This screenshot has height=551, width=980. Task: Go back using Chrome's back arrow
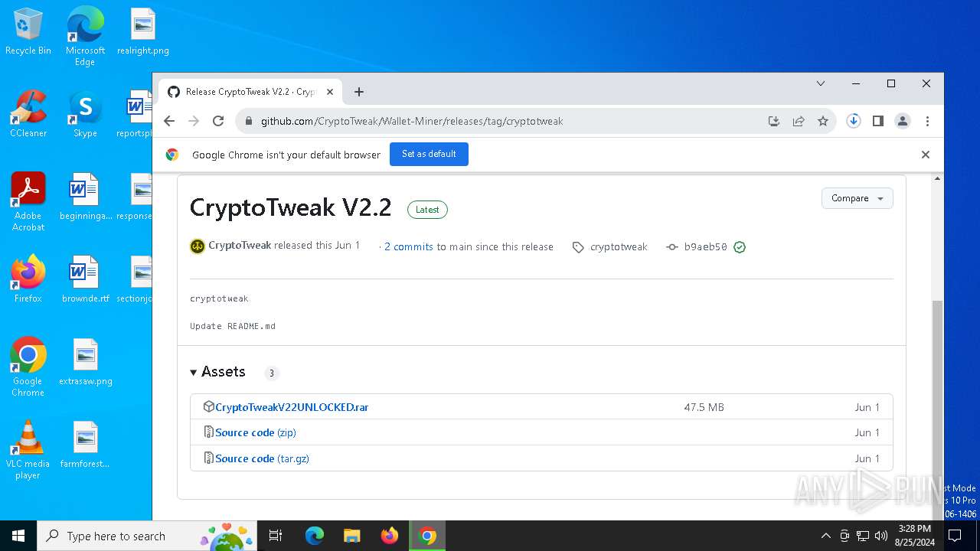pyautogui.click(x=169, y=121)
